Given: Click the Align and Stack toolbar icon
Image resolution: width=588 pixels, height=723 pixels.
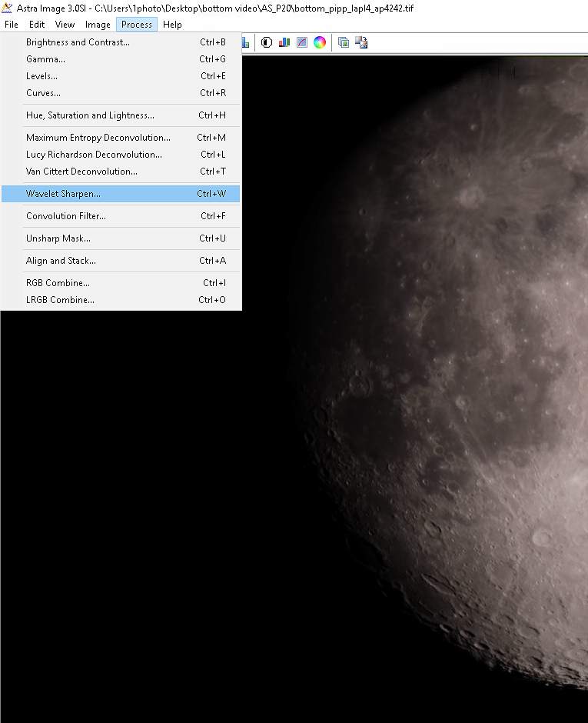Looking at the screenshot, I should 344,42.
